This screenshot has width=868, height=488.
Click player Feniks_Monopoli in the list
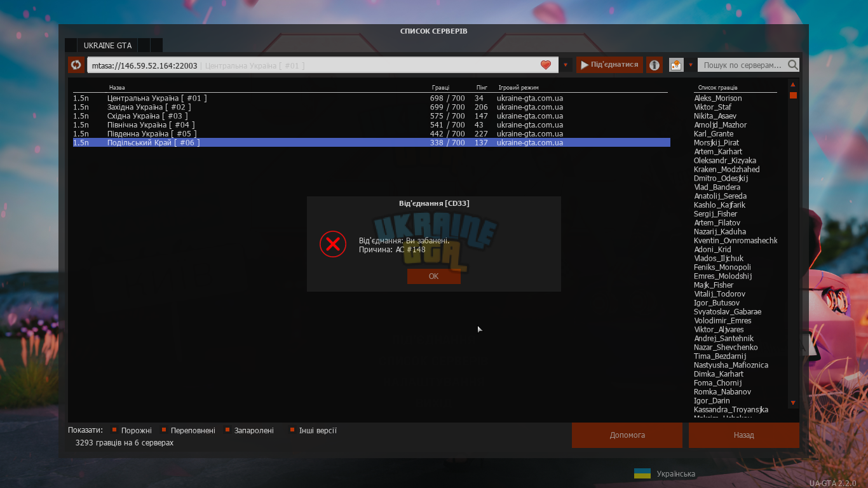[x=722, y=267]
